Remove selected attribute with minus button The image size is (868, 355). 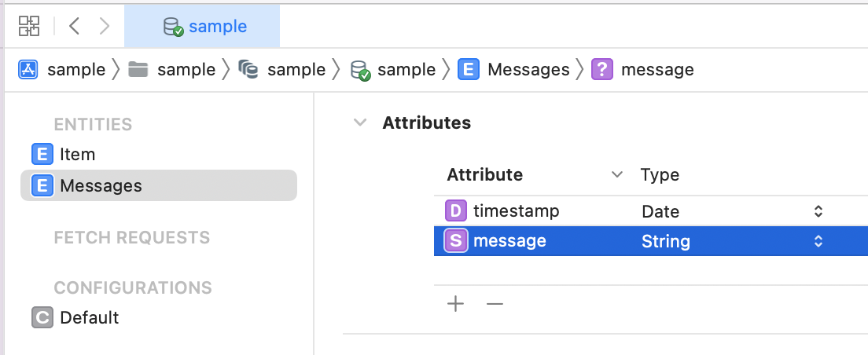(495, 304)
